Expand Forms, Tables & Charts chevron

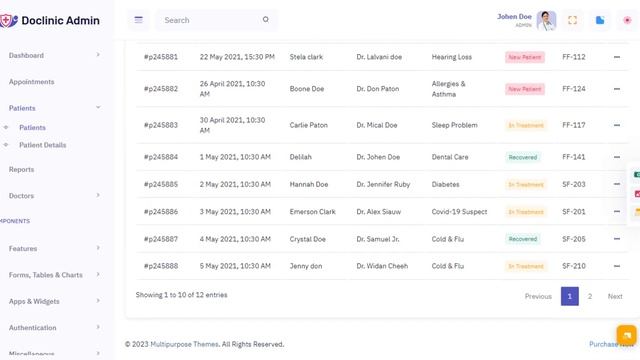(98, 275)
